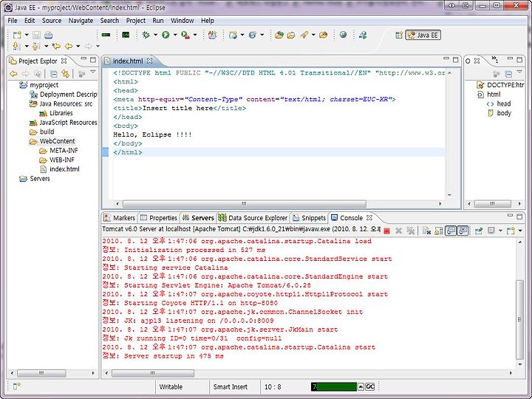Open the Help menu

pos(208,21)
